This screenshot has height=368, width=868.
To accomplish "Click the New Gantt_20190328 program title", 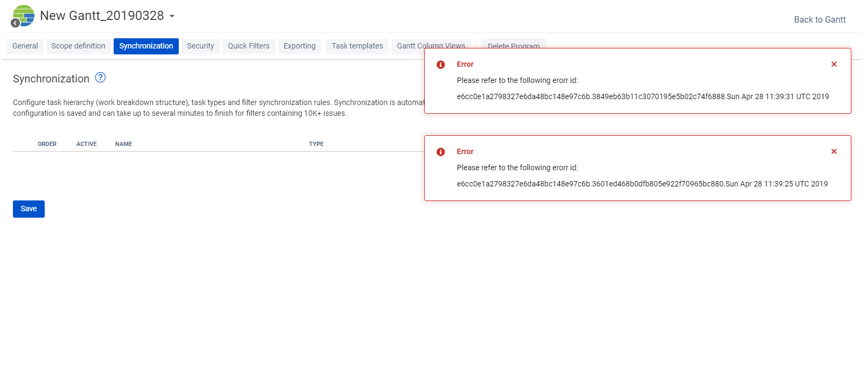I will (x=102, y=16).
